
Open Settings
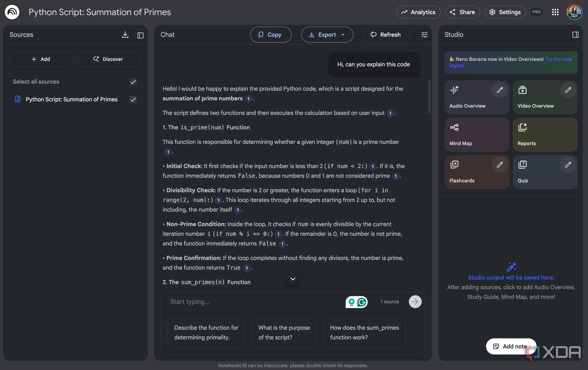pyautogui.click(x=505, y=12)
